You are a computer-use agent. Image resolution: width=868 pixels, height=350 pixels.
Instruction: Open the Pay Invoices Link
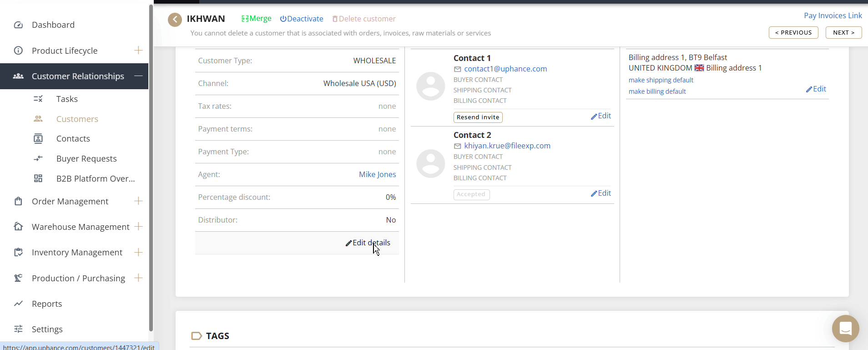point(833,15)
